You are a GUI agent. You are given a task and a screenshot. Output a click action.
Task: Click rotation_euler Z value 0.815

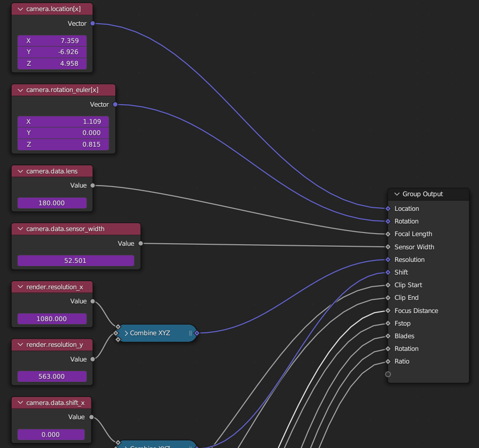(x=63, y=145)
